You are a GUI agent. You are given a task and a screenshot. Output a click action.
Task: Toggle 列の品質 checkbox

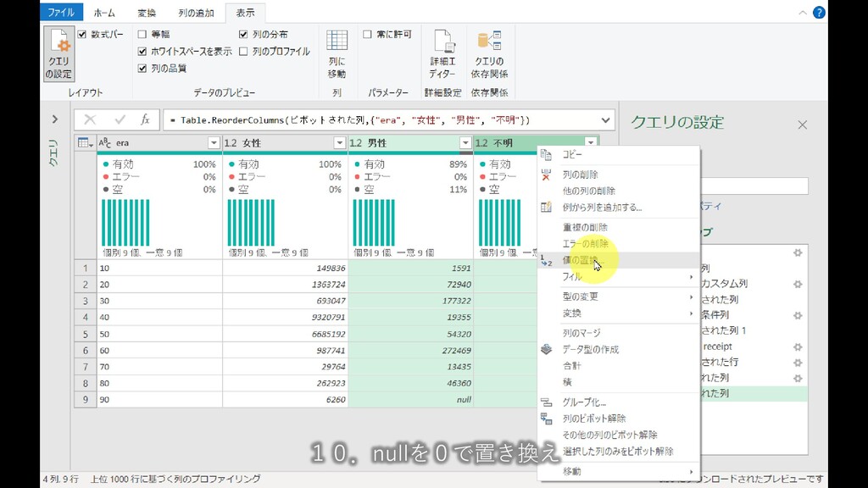[142, 68]
